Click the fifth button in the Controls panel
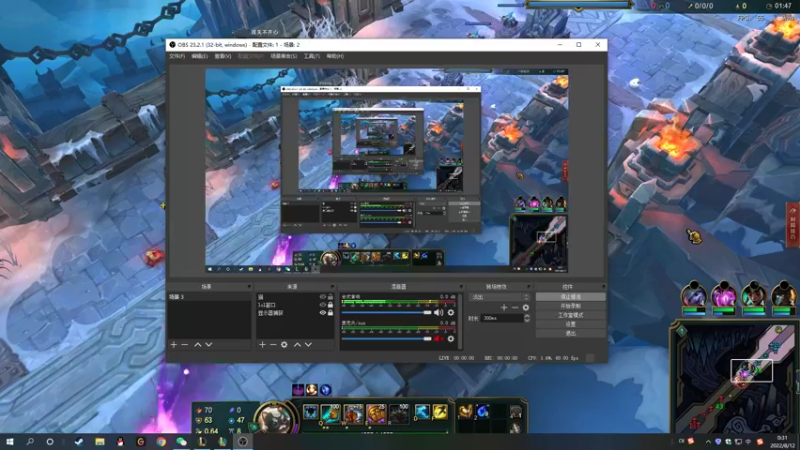This screenshot has height=450, width=800. point(570,333)
